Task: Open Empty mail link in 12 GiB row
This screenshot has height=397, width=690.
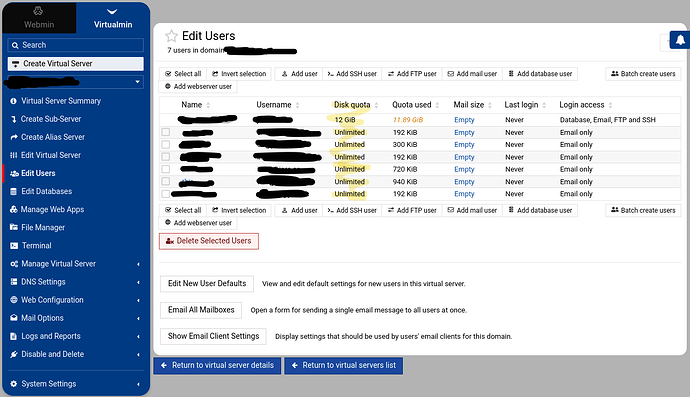Action: [x=464, y=120]
